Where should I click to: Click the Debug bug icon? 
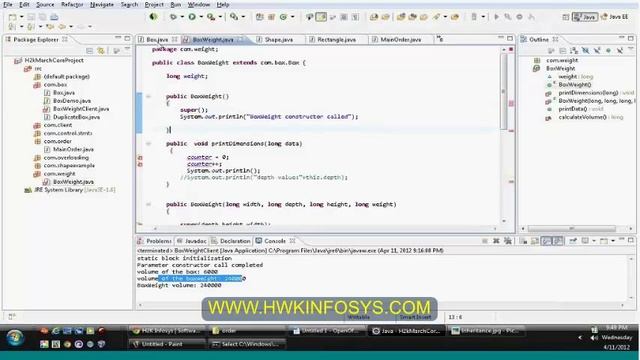173,17
